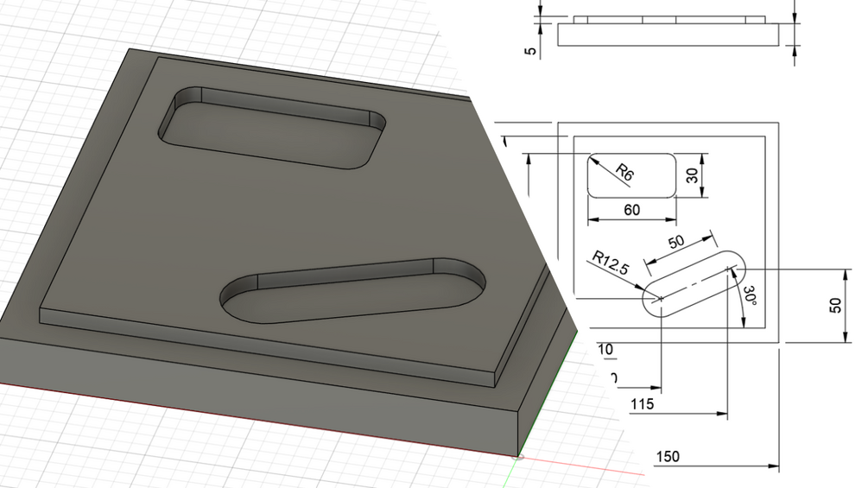
Task: Select the R6 radius dimension label
Action: click(x=624, y=173)
